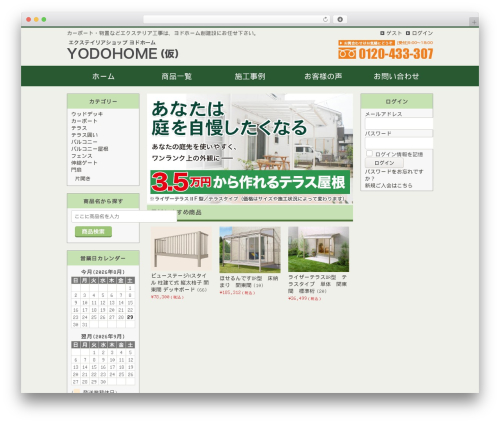Click 新規ご入会はこちら link
This screenshot has width=500, height=423.
tap(389, 186)
